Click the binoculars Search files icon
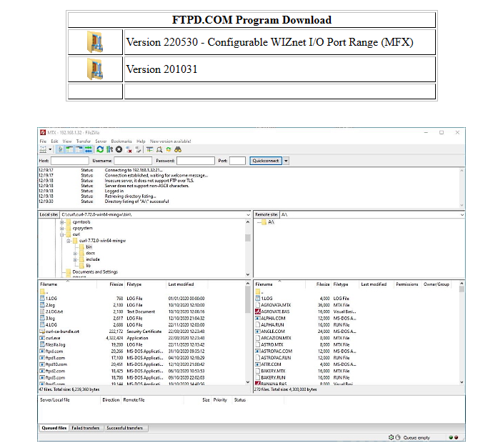 (178, 149)
